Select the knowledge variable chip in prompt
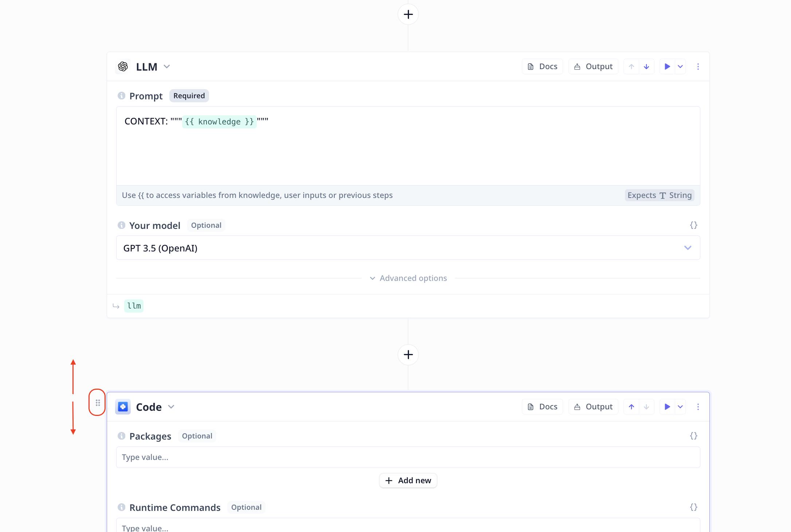This screenshot has height=532, width=791. point(219,122)
